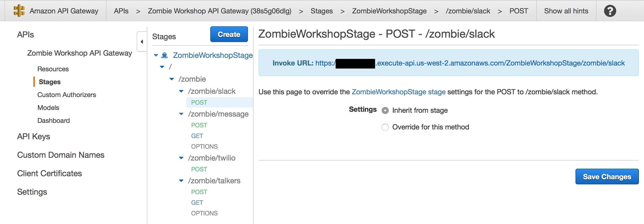The width and height of the screenshot is (644, 224).
Task: Select Override for this method option
Action: (385, 127)
